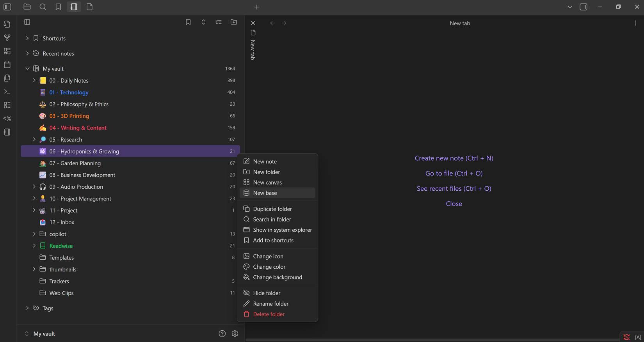The width and height of the screenshot is (644, 342).
Task: Open the search tab in sidebar header
Action: (x=43, y=7)
